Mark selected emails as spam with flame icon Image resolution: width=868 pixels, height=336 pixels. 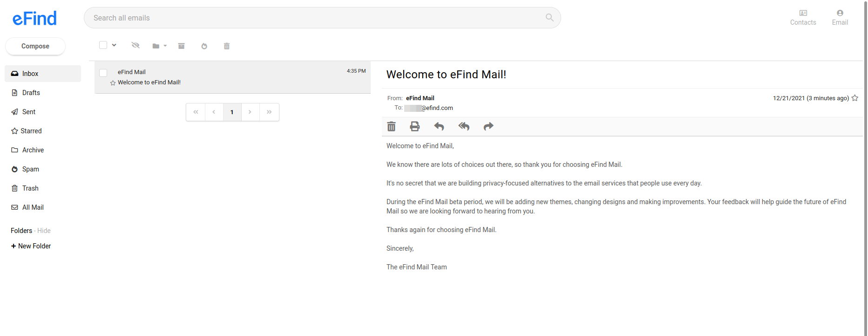(x=204, y=46)
